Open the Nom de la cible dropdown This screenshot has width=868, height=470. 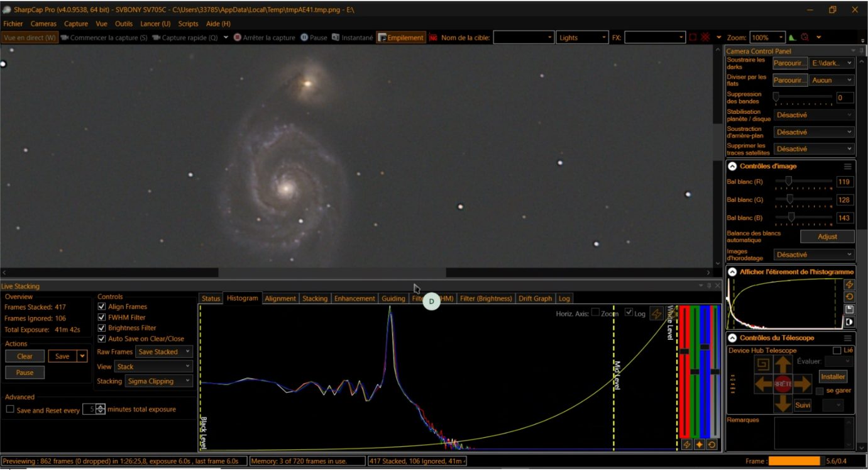click(524, 38)
